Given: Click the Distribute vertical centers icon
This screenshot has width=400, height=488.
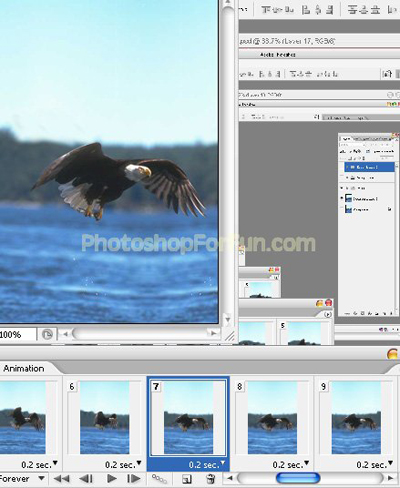Looking at the screenshot, I should point(364,9).
